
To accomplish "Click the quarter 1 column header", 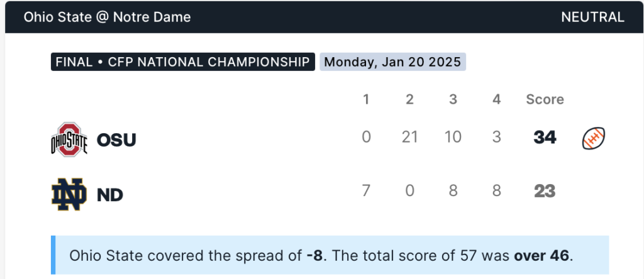I will (367, 99).
